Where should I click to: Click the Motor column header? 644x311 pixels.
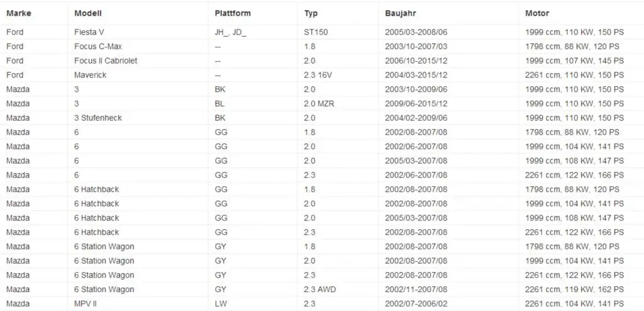(537, 13)
